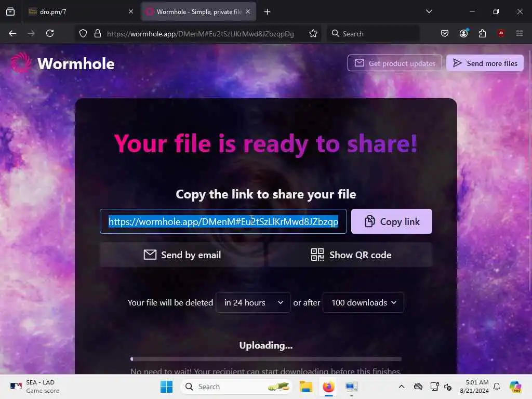Switch to the dro.pm/7 tab

[x=79, y=12]
